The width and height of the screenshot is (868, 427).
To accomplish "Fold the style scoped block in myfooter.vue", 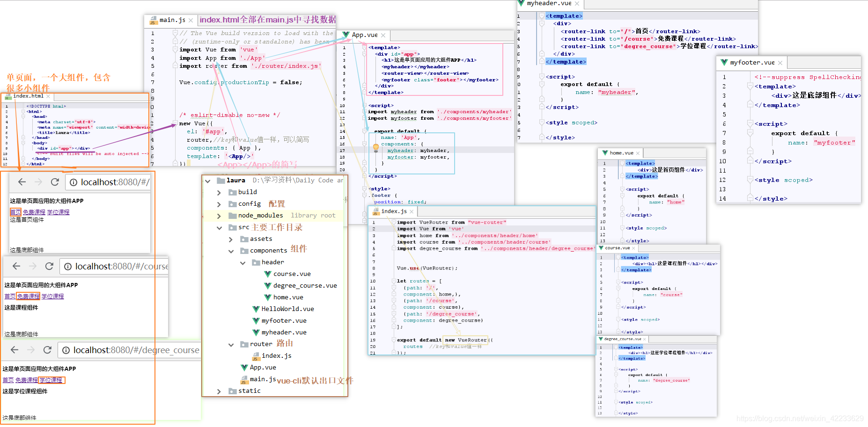I will [x=750, y=180].
